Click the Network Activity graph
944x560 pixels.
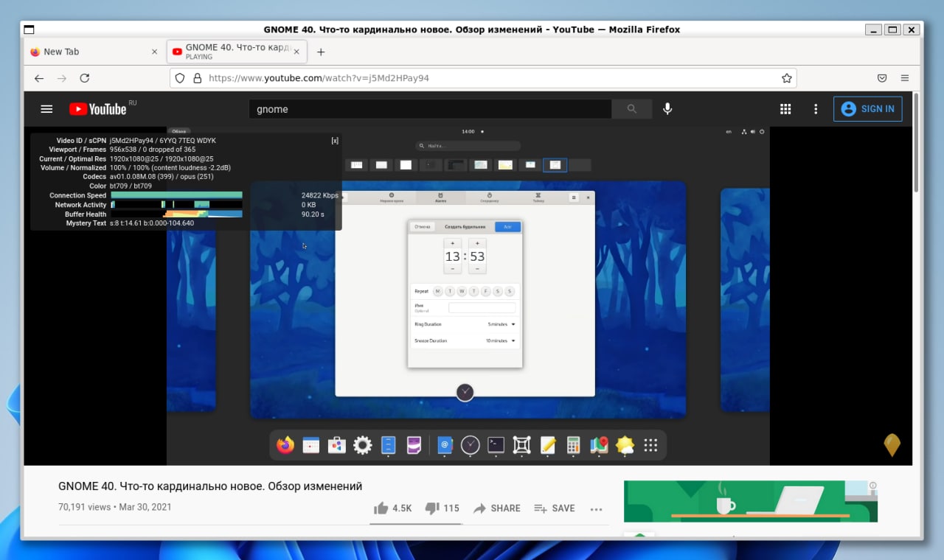(x=176, y=205)
